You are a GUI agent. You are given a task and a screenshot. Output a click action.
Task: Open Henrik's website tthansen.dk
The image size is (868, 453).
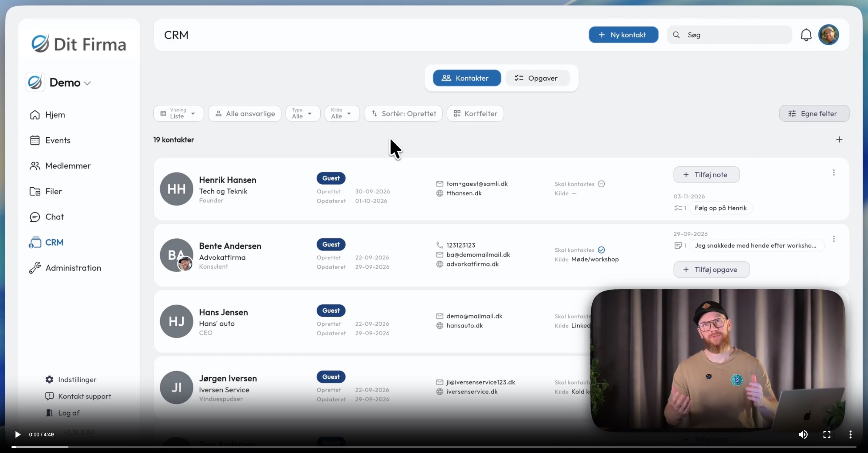pos(464,193)
